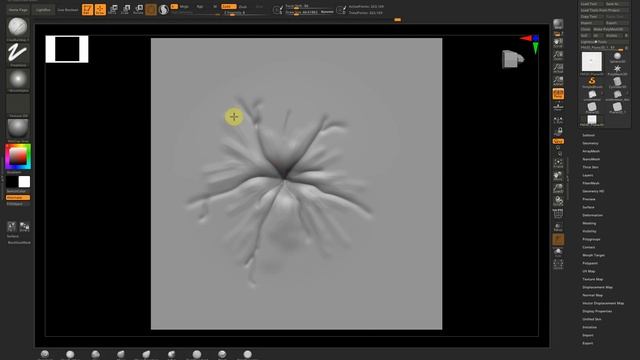Click the Sculptris Pro sphere icon
The height and width of the screenshot is (360, 640).
tap(164, 9)
